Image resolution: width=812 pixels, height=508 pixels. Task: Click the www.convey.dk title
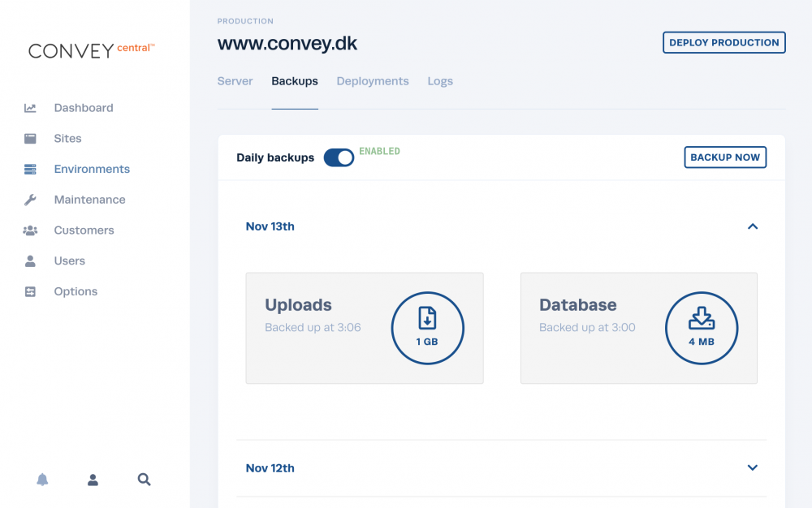(x=287, y=44)
